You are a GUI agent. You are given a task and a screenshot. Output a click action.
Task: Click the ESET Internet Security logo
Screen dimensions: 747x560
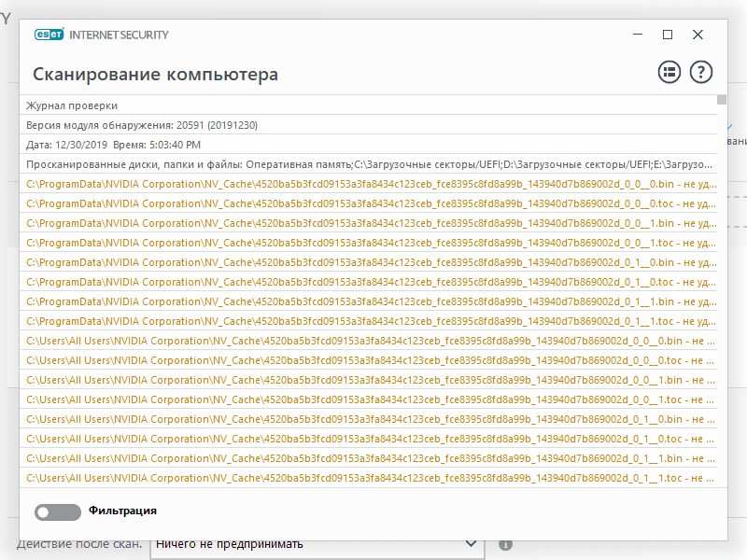click(x=101, y=35)
